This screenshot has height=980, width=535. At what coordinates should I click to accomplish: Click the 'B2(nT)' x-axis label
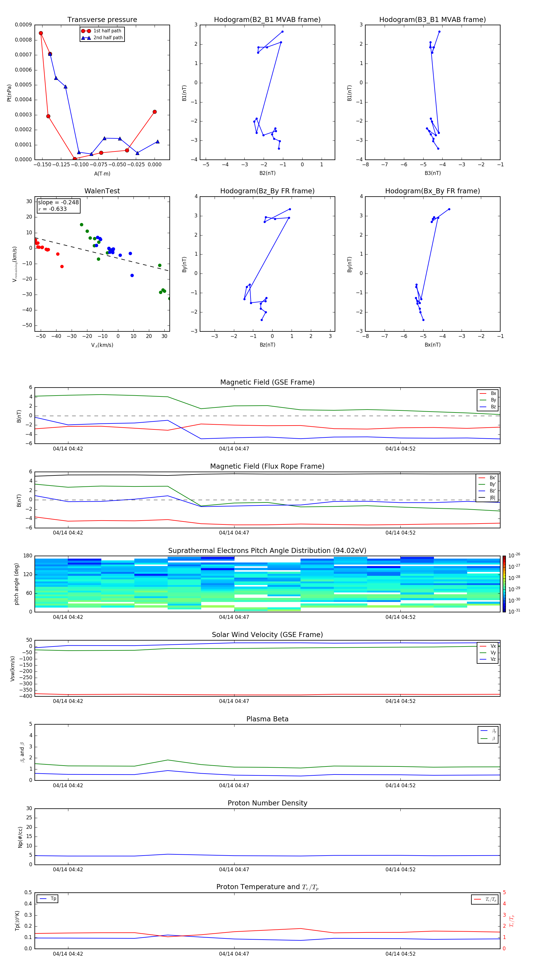coord(267,173)
